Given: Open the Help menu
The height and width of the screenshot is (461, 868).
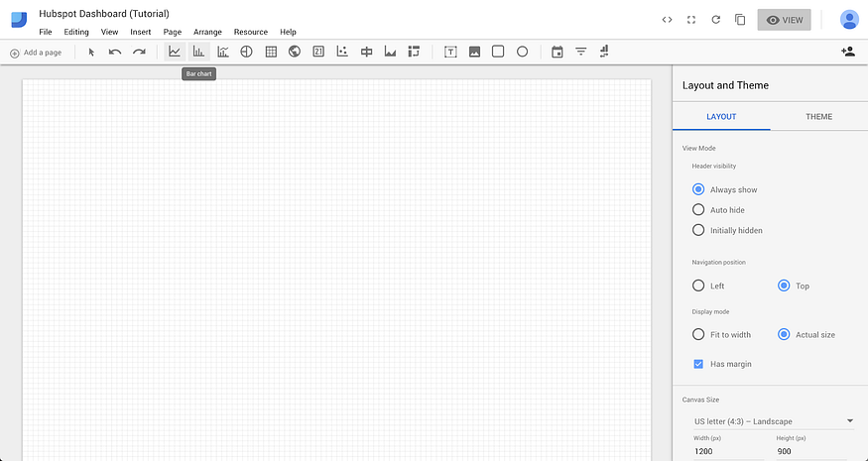Looking at the screenshot, I should [x=288, y=32].
